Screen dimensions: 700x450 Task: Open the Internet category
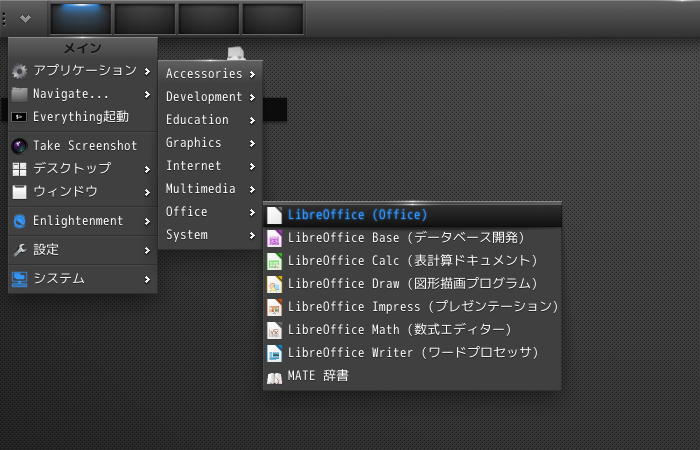tap(210, 166)
